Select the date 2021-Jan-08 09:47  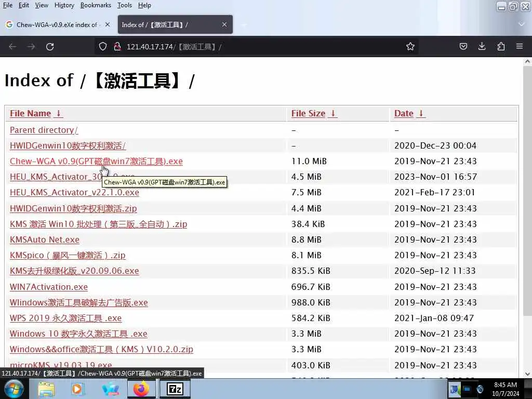pos(434,318)
